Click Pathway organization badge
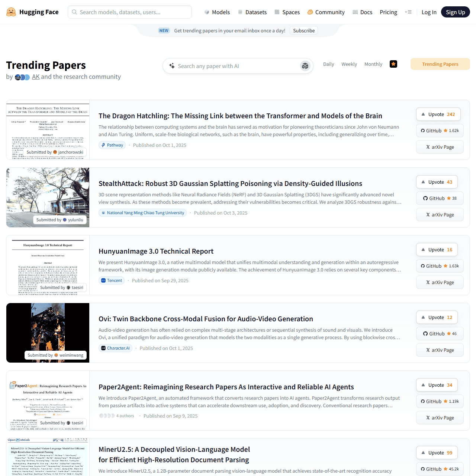This screenshot has height=476, width=476. [112, 145]
